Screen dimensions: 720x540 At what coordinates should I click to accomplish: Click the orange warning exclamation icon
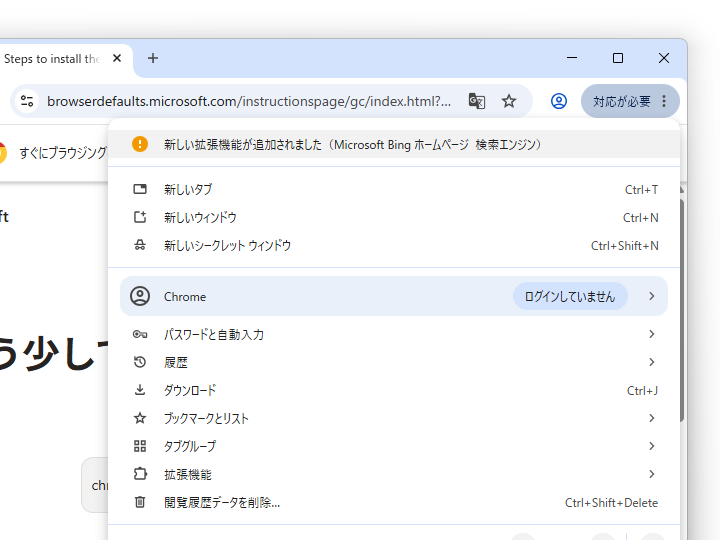[140, 144]
